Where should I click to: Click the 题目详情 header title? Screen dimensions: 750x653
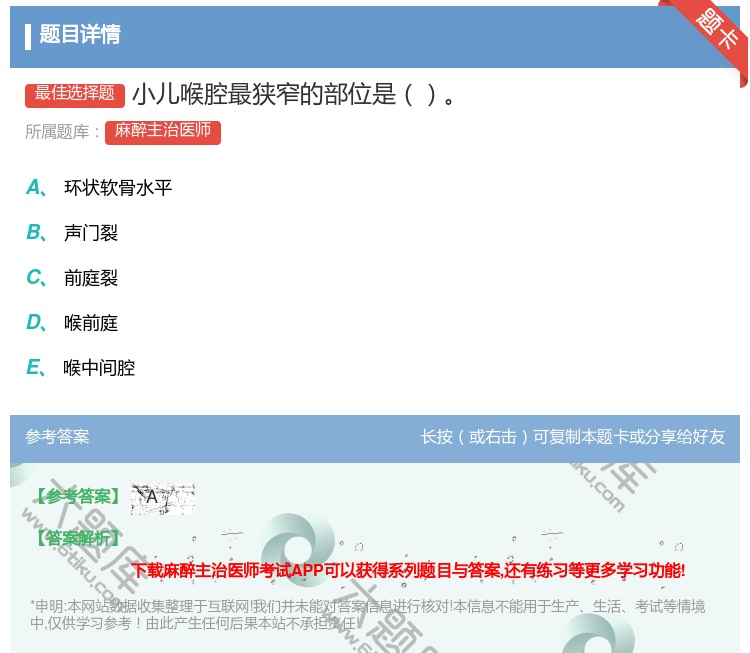coord(80,35)
